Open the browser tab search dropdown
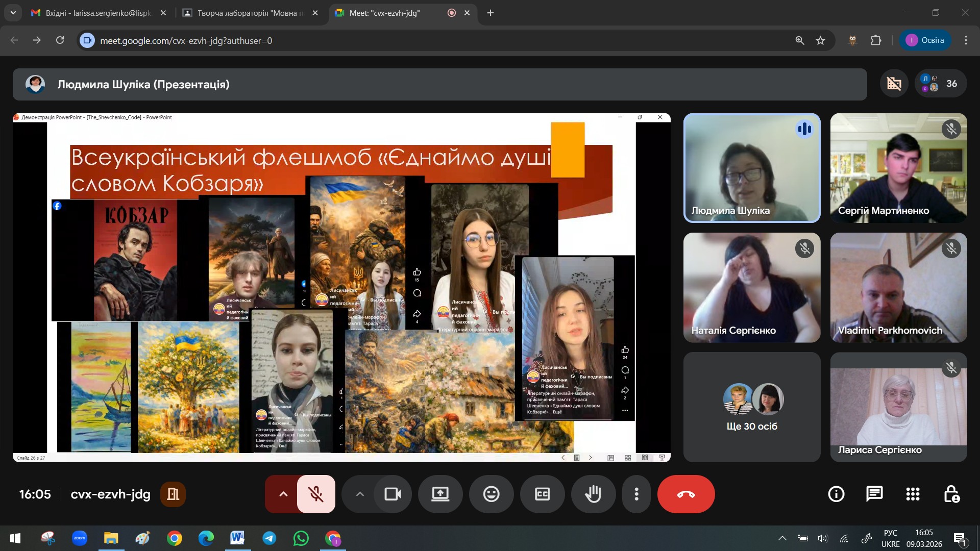The width and height of the screenshot is (980, 551). tap(13, 13)
